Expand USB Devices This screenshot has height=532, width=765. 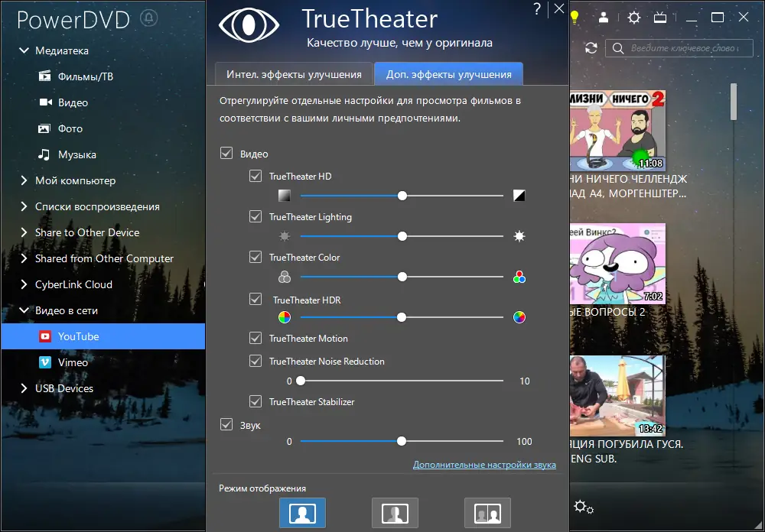pyautogui.click(x=24, y=388)
